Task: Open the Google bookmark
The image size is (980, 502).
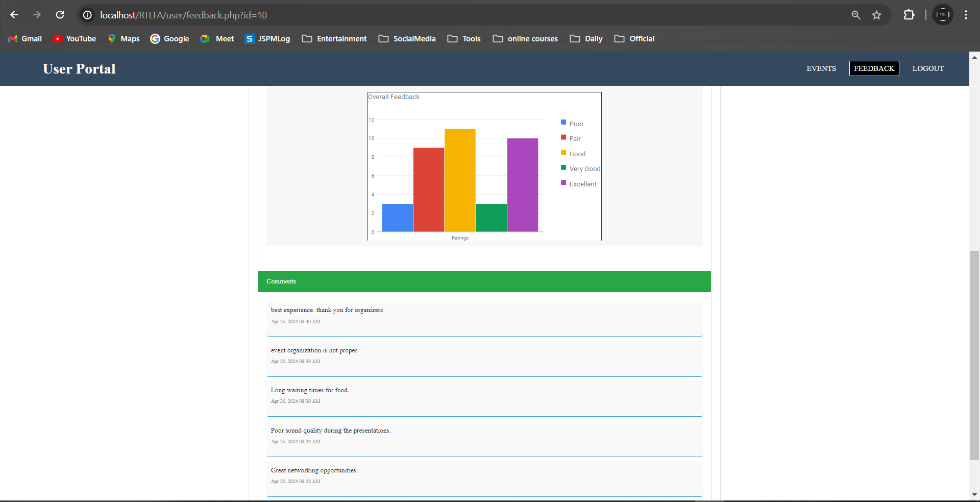Action: click(170, 39)
